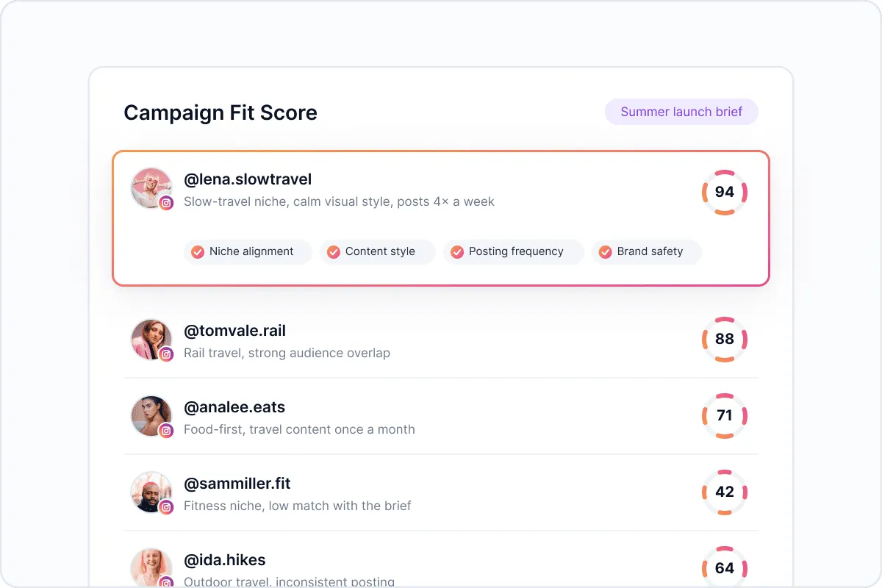The image size is (882, 588).
Task: Select the @tomvale.rail profile avatar
Action: click(151, 340)
